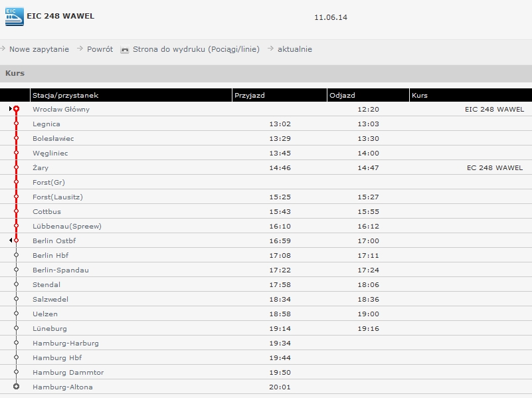Select the Forst(Gr) station
Screen dimensions: 532x398
click(49, 182)
